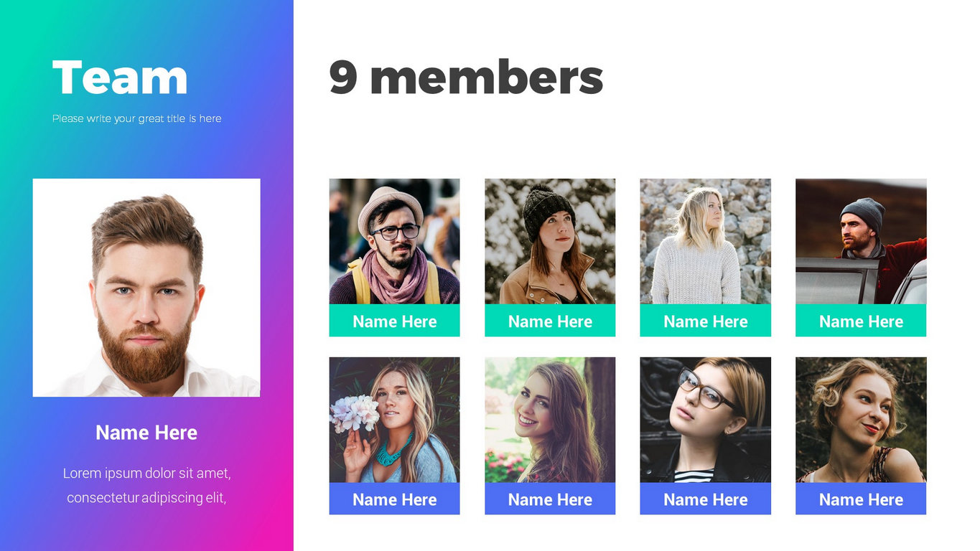Click photo of man in gray beanie
The image size is (980, 551).
coord(861,241)
